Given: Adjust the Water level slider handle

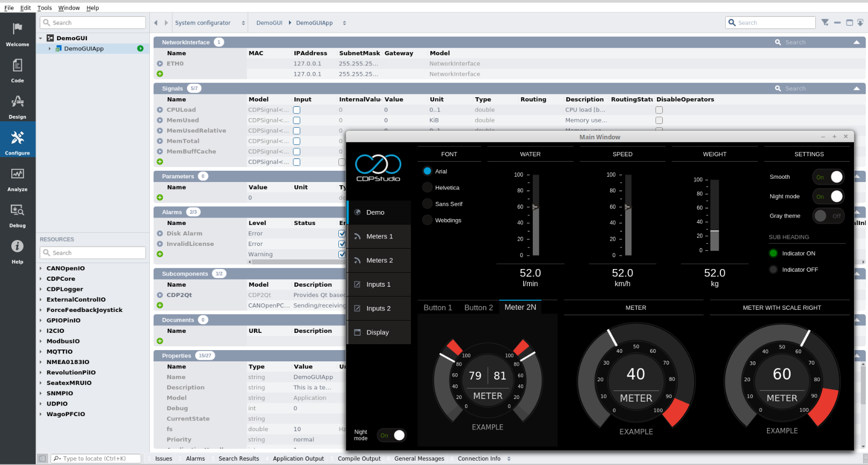Looking at the screenshot, I should (535, 207).
